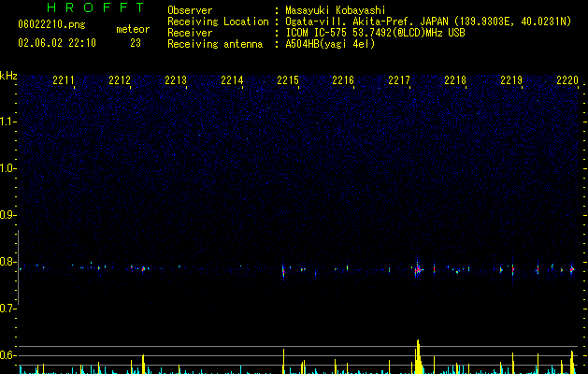Image resolution: width=588 pixels, height=374 pixels.
Task: Click the 2219 time marker
Action: (x=511, y=80)
